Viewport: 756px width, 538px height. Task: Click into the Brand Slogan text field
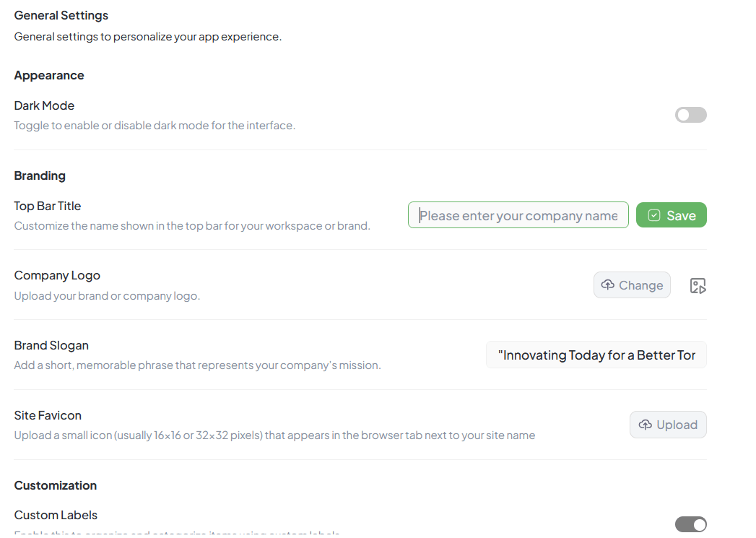(596, 355)
